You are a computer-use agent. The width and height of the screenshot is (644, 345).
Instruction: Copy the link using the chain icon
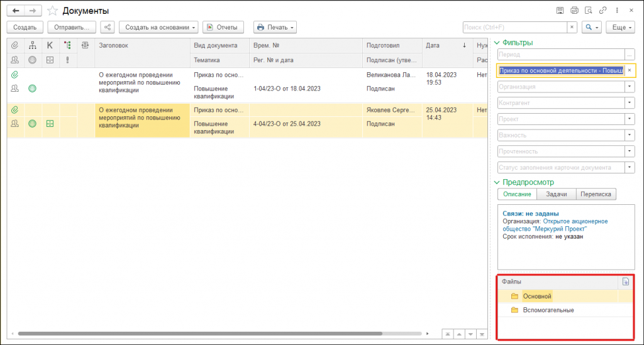tap(602, 11)
